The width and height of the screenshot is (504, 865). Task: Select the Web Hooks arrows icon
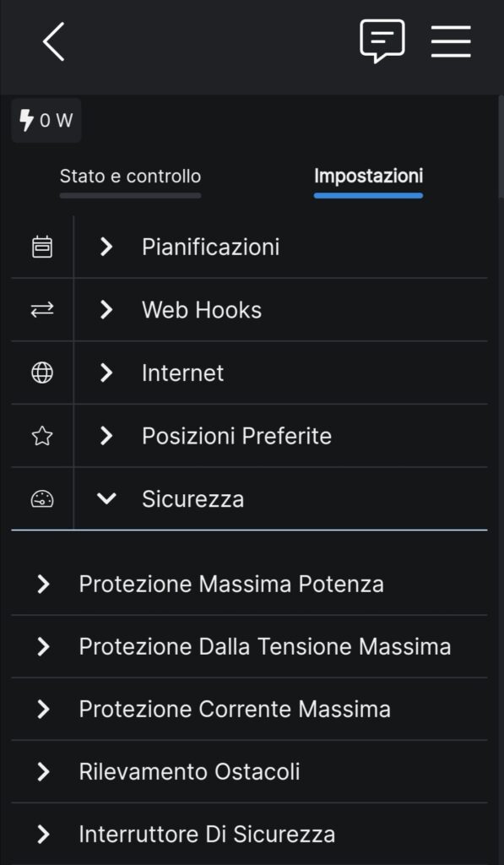42,310
